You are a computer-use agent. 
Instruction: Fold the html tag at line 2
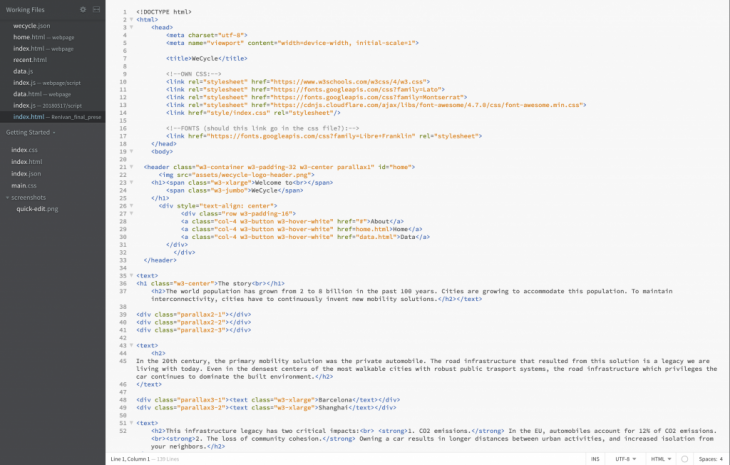click(x=130, y=19)
